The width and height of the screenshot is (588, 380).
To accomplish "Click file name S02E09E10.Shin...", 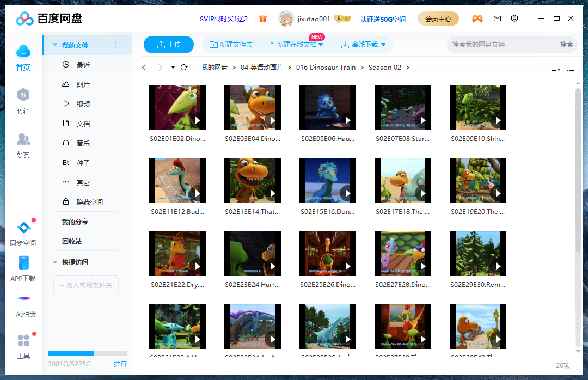I will coord(478,139).
